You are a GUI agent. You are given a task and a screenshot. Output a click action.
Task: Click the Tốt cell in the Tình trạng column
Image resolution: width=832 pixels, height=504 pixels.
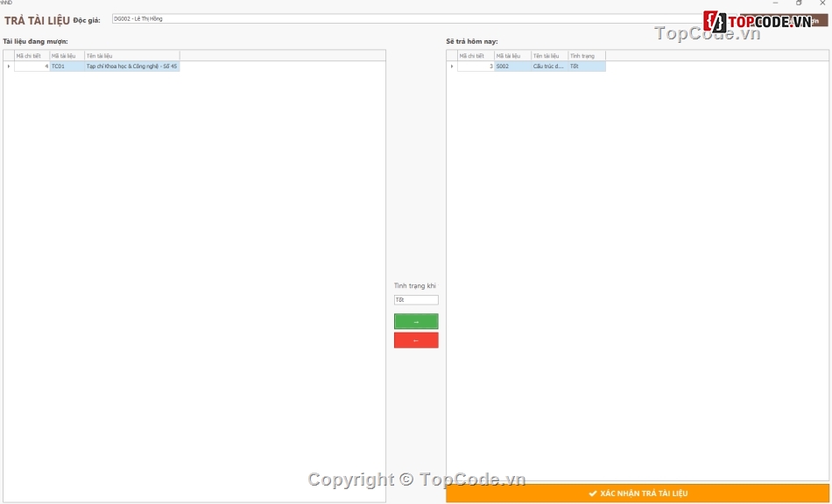[587, 66]
